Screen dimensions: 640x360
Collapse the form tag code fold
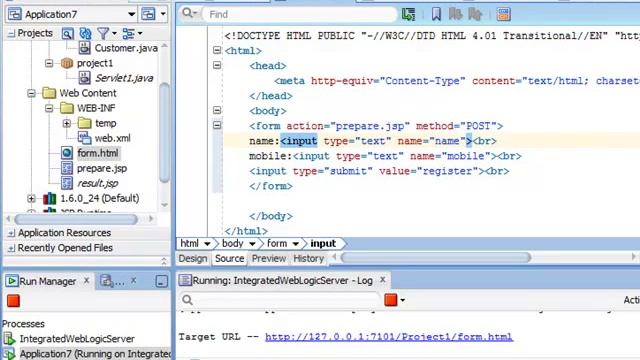click(x=217, y=125)
